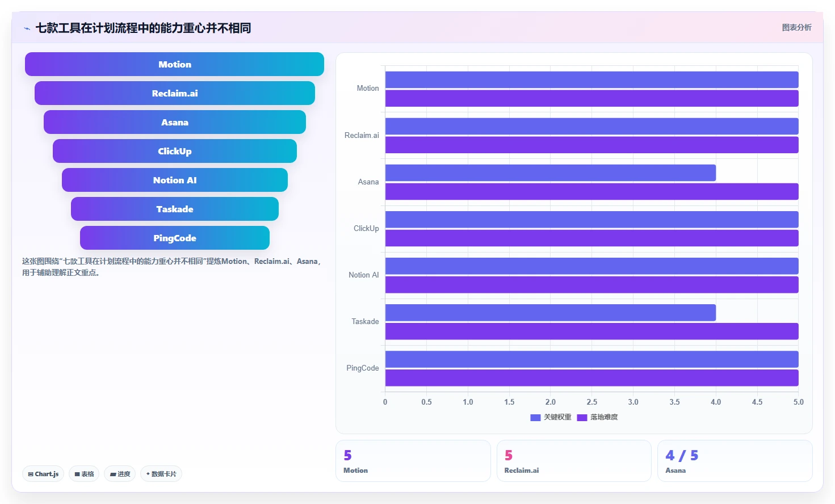Viewport: 835px width, 504px height.
Task: Click the 数据卡片 tag chip
Action: [161, 474]
